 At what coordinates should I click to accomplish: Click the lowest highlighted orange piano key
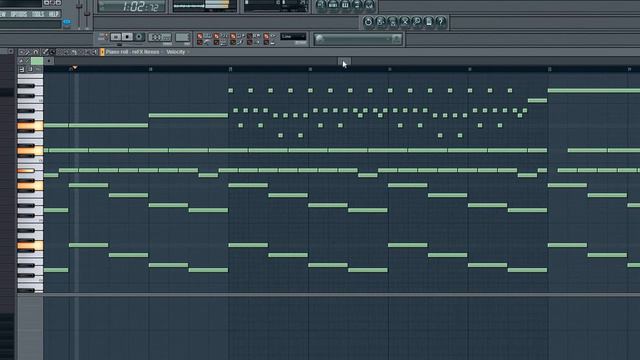30,245
